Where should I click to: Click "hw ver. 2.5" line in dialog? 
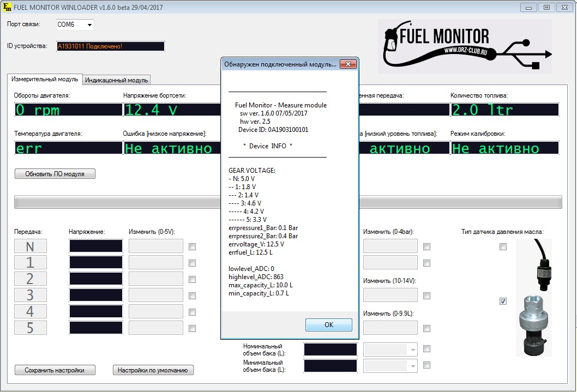[x=255, y=122]
